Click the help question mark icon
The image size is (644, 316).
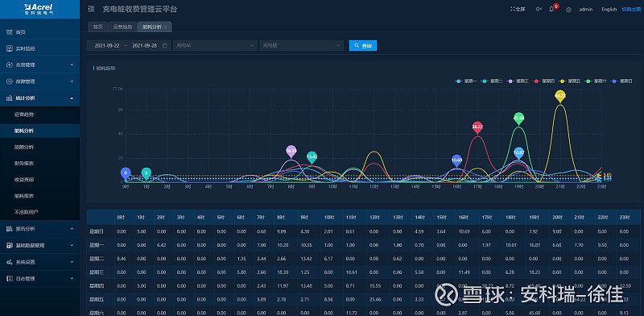point(568,10)
